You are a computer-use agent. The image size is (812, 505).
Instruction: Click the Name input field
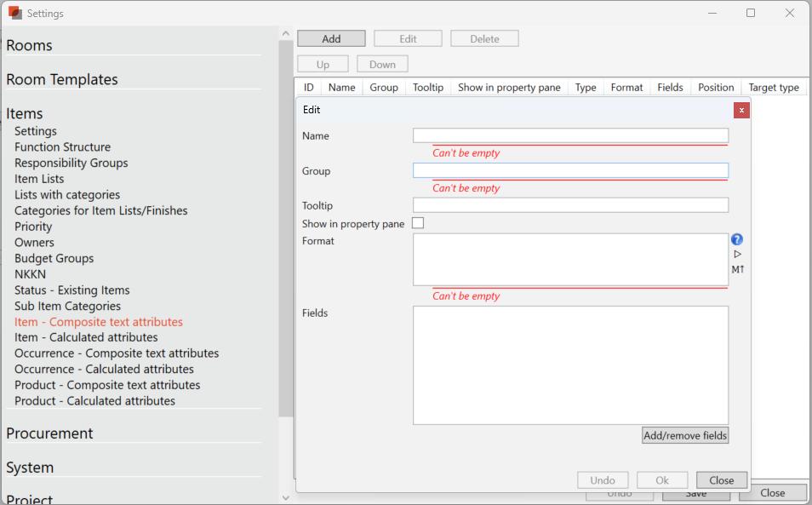[570, 135]
